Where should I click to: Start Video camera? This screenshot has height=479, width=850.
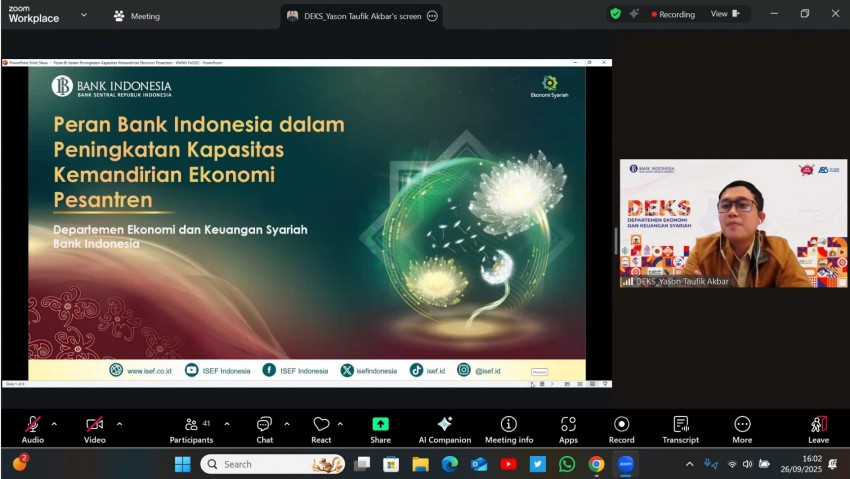click(x=94, y=430)
